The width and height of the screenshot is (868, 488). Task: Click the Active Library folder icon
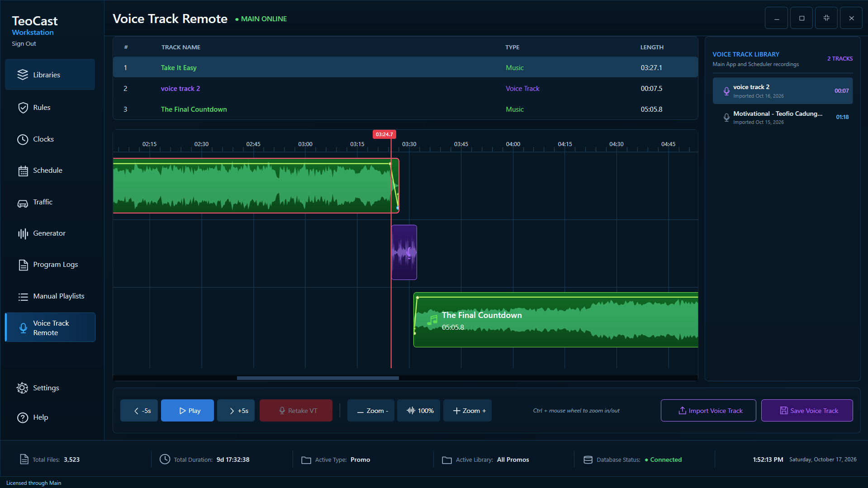click(x=447, y=460)
